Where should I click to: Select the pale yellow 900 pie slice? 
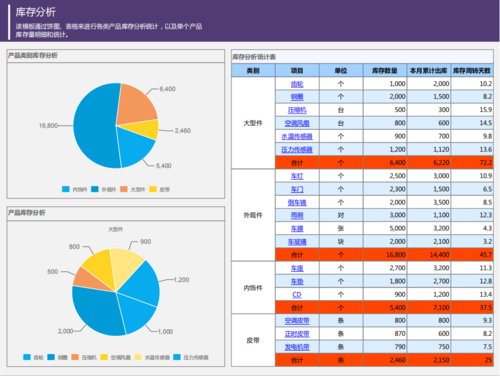point(125,265)
